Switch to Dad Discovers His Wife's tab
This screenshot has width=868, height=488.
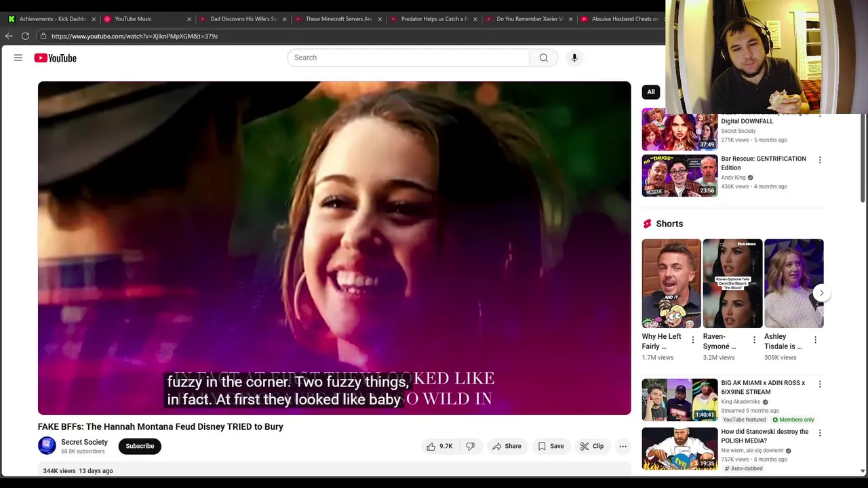coord(243,19)
